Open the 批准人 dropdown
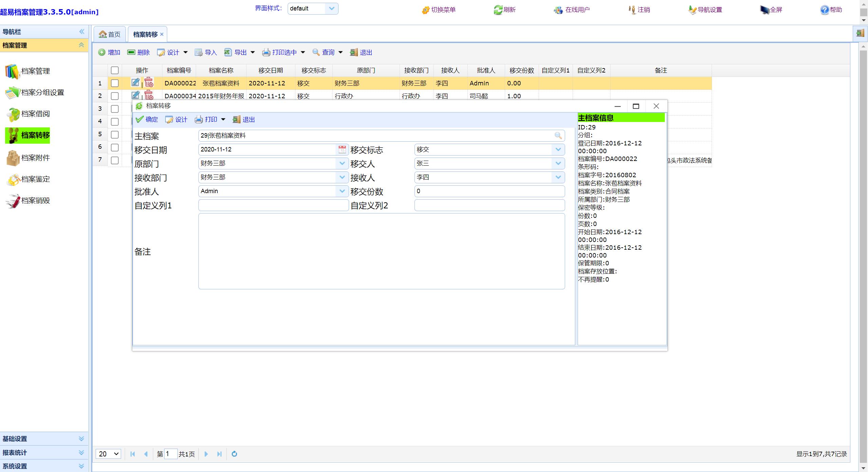 pyautogui.click(x=342, y=191)
